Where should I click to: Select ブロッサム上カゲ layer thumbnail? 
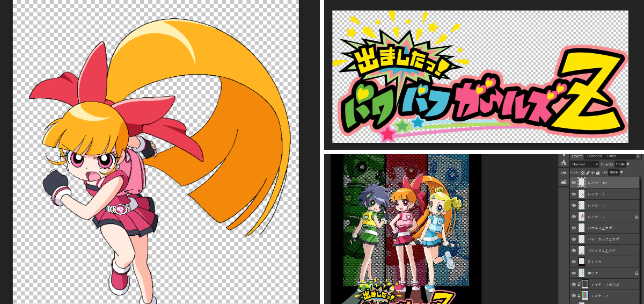click(x=582, y=251)
